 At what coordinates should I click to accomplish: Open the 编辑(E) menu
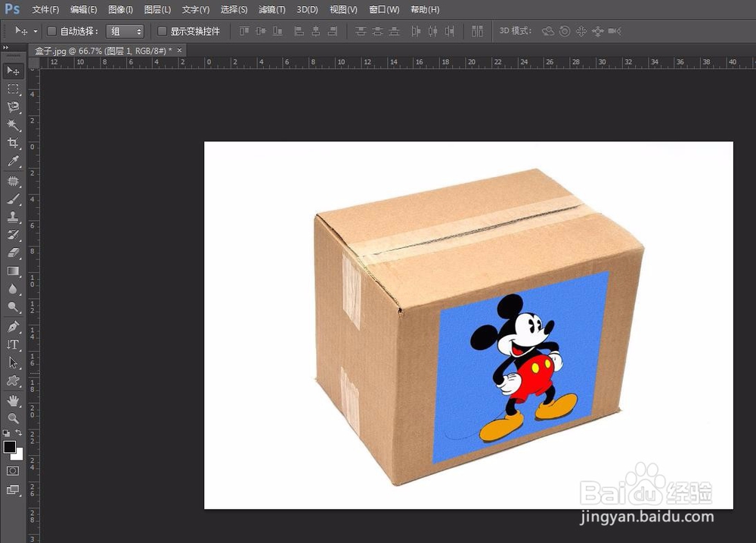(x=83, y=10)
